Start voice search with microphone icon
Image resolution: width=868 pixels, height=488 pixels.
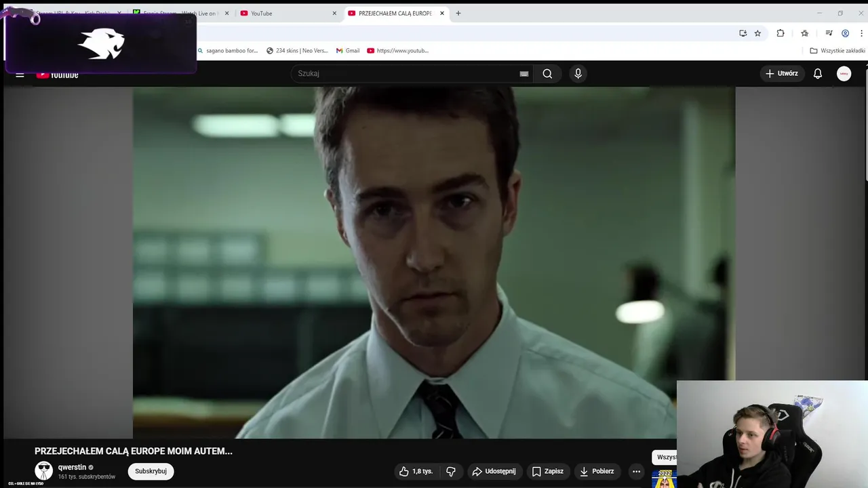578,74
